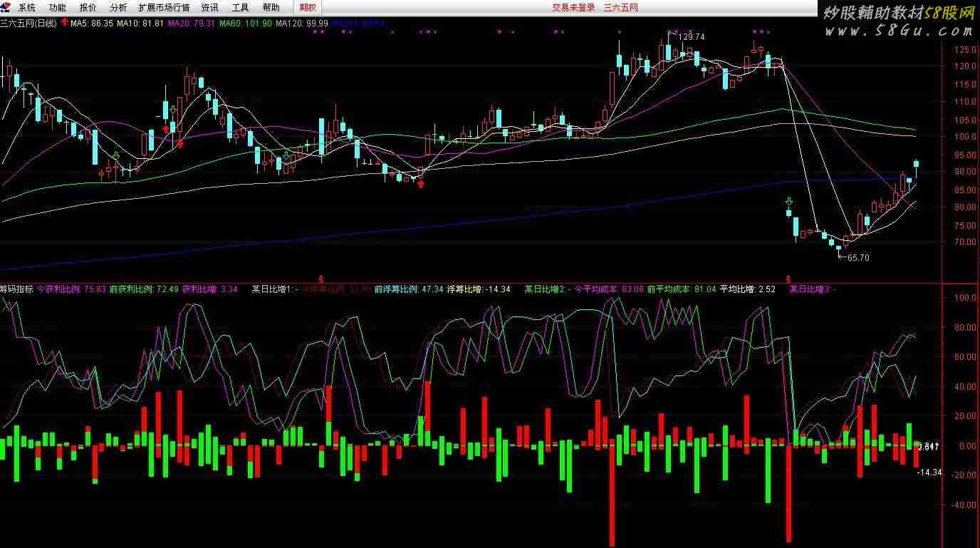The image size is (980, 548).
Task: Select the 三六五网(日线) chart label
Action: tap(28, 24)
